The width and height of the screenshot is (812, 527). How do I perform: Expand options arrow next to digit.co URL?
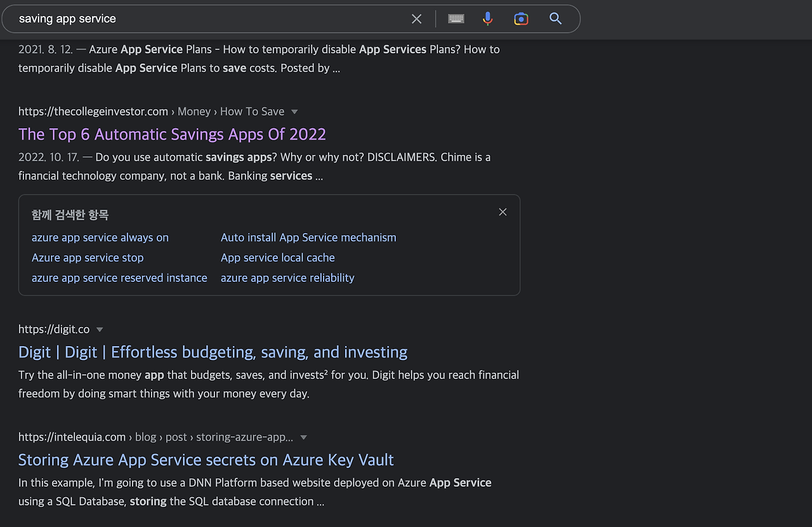point(100,330)
